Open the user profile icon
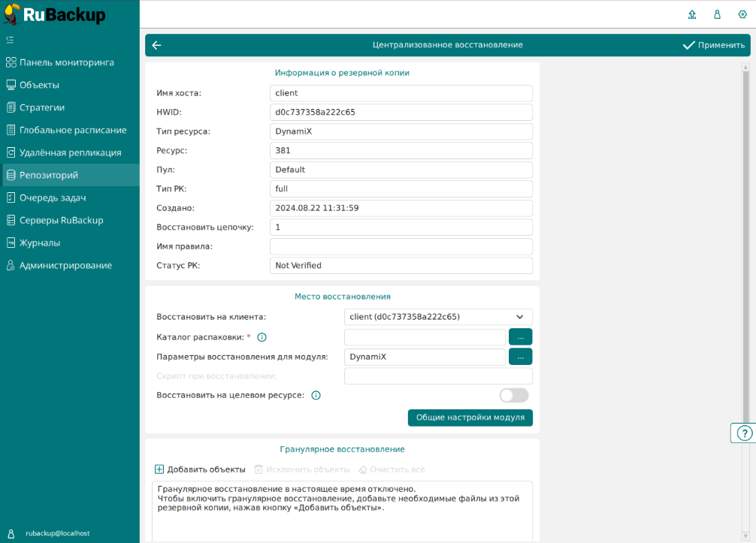This screenshot has width=756, height=543. tap(717, 14)
